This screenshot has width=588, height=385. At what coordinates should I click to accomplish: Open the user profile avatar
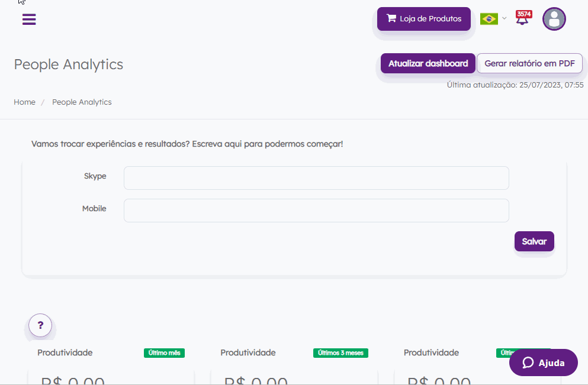(554, 19)
